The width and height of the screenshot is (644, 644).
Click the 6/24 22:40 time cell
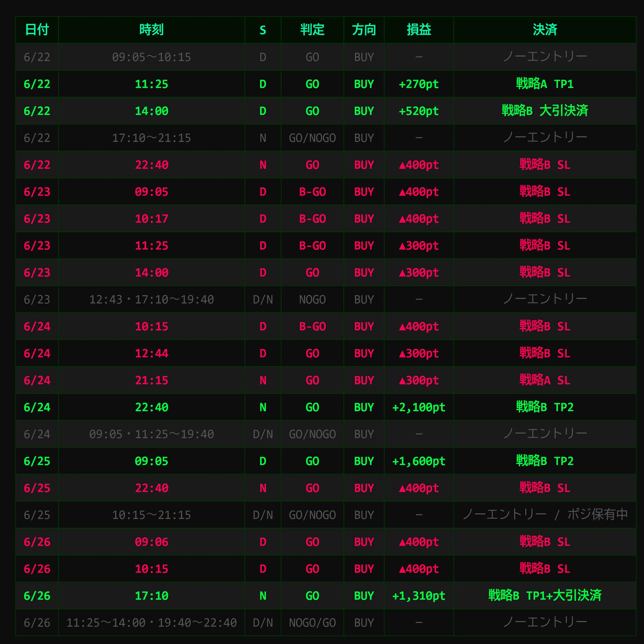(x=152, y=407)
